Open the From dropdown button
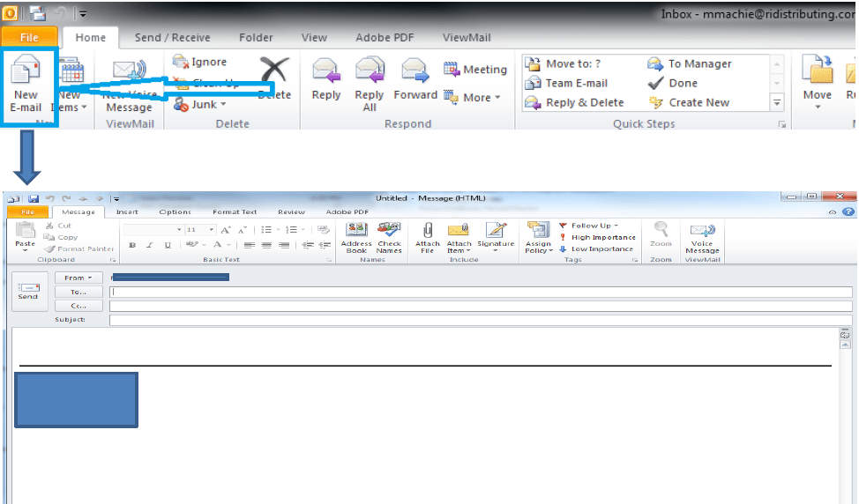The image size is (859, 504). (x=78, y=278)
